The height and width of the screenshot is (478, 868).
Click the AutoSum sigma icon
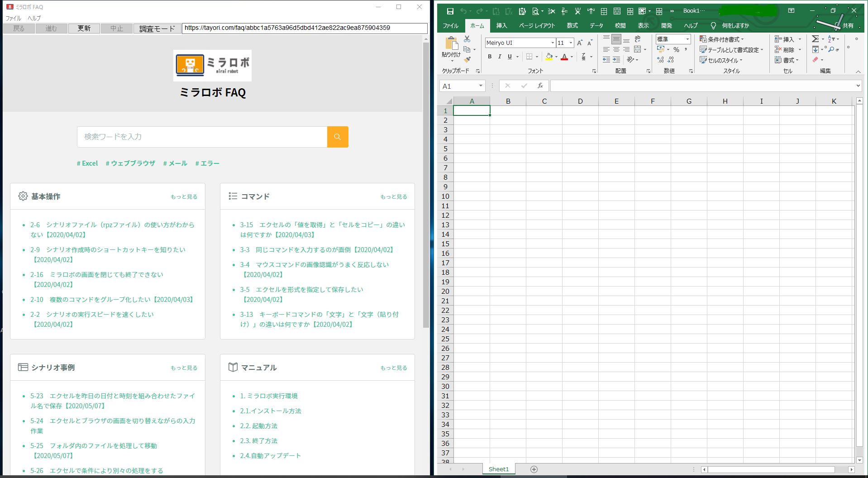pos(815,39)
